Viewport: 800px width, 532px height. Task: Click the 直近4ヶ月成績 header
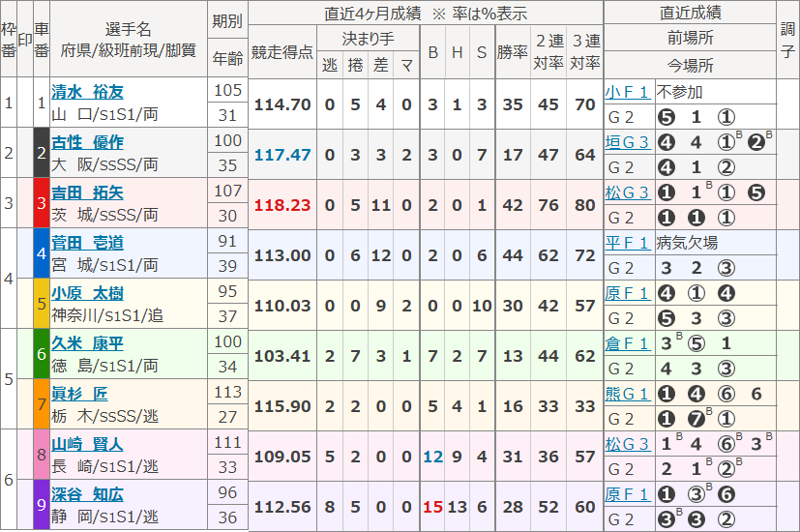(x=426, y=14)
